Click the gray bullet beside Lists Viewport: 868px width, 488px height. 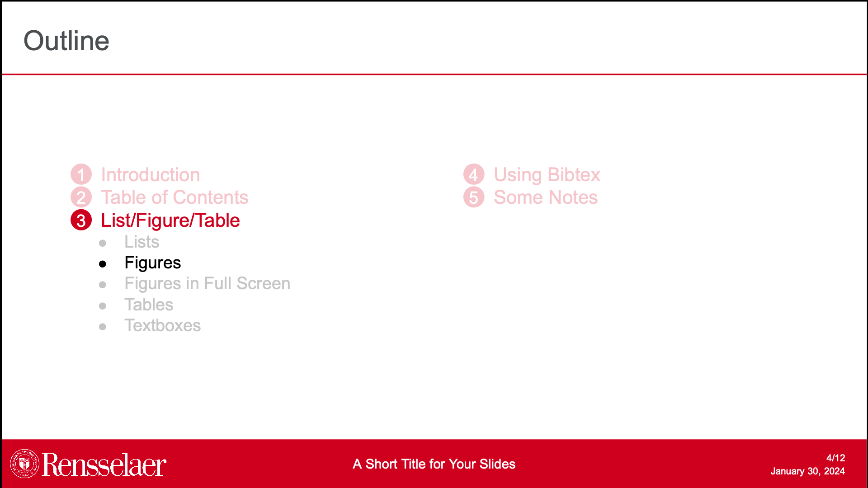[103, 243]
